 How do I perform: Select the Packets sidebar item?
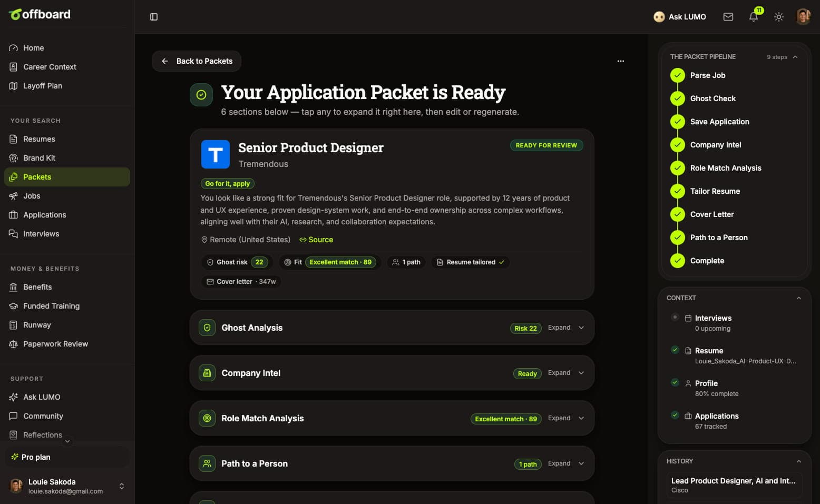click(67, 177)
